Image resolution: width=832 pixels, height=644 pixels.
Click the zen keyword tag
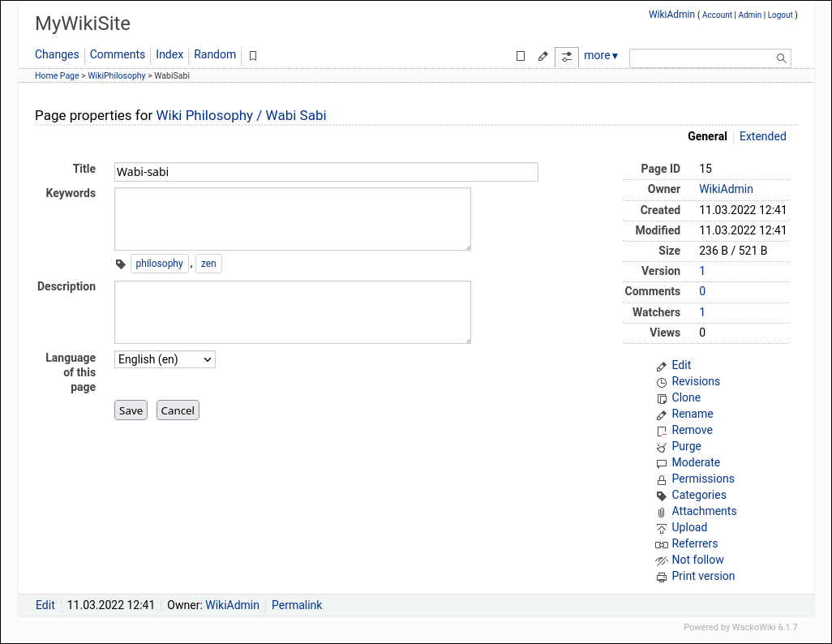point(208,264)
